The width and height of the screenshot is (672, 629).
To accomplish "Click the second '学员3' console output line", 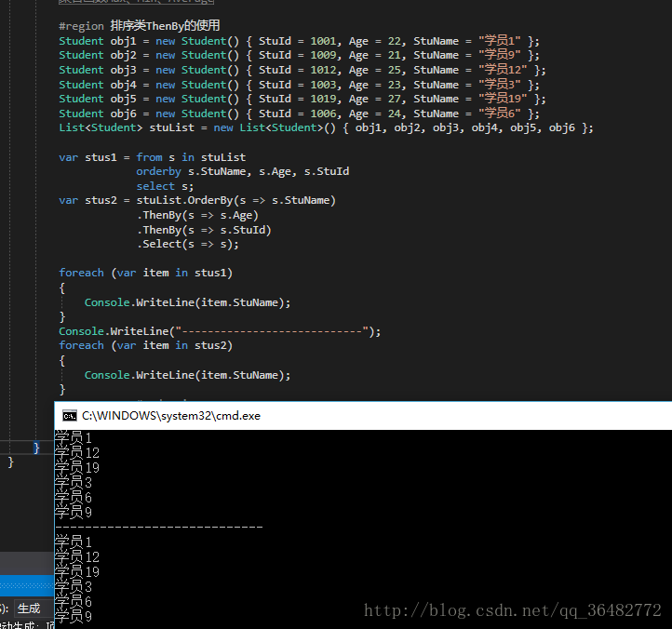I will click(x=74, y=587).
